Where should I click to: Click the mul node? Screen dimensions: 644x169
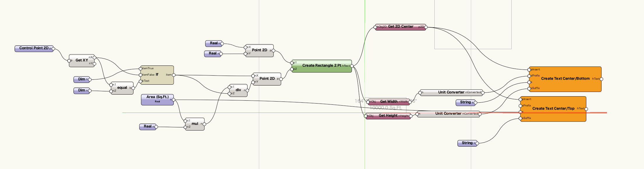point(195,124)
